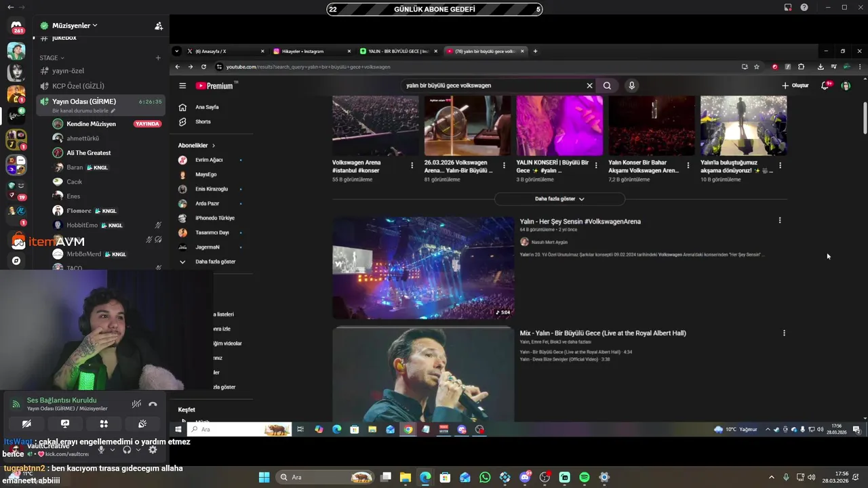Open the 26.03.2026 Volkswagen Arena short thumbnail
This screenshot has width=868, height=488.
tap(467, 125)
